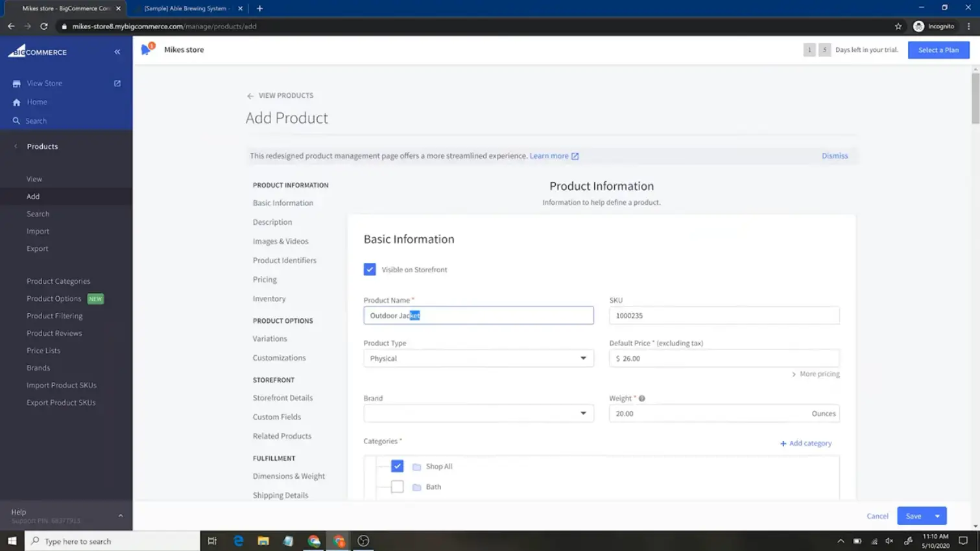Click the Home icon in the sidebar
Image resolution: width=980 pixels, height=551 pixels.
[17, 102]
